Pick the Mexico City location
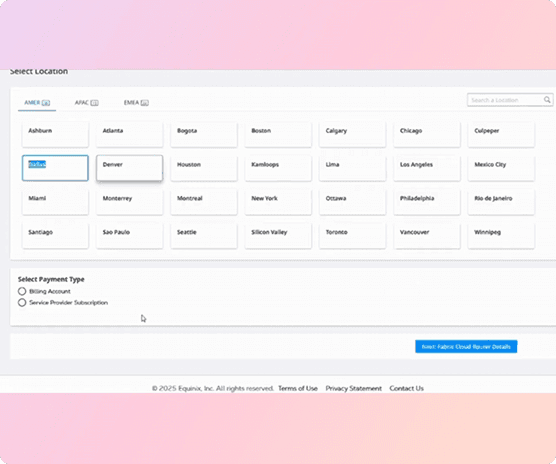This screenshot has width=556, height=464. point(501,168)
